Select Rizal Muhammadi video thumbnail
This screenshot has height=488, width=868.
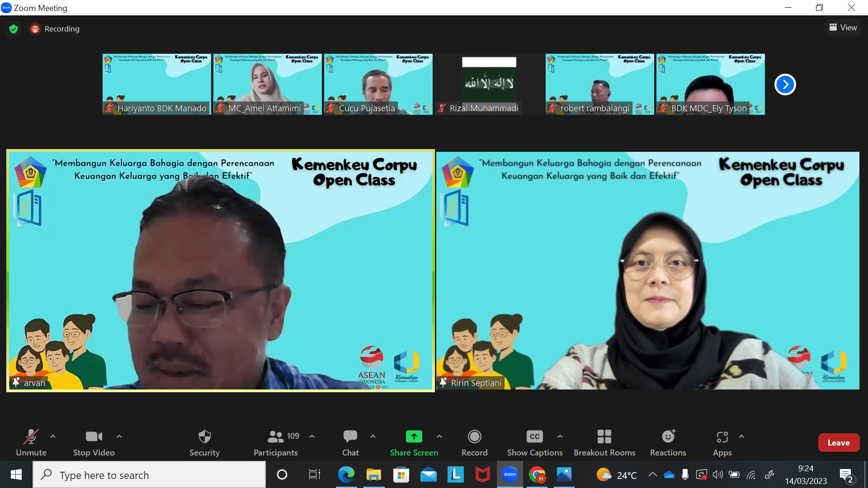click(x=489, y=84)
